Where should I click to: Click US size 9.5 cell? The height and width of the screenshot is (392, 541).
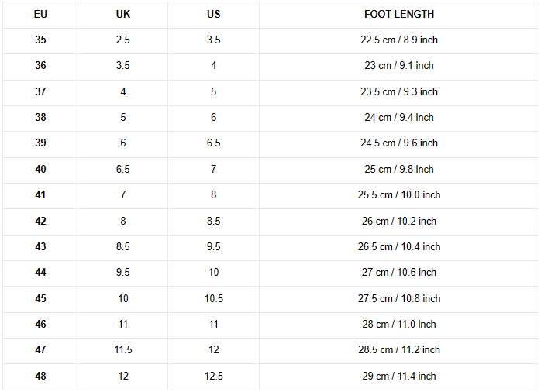pyautogui.click(x=214, y=247)
